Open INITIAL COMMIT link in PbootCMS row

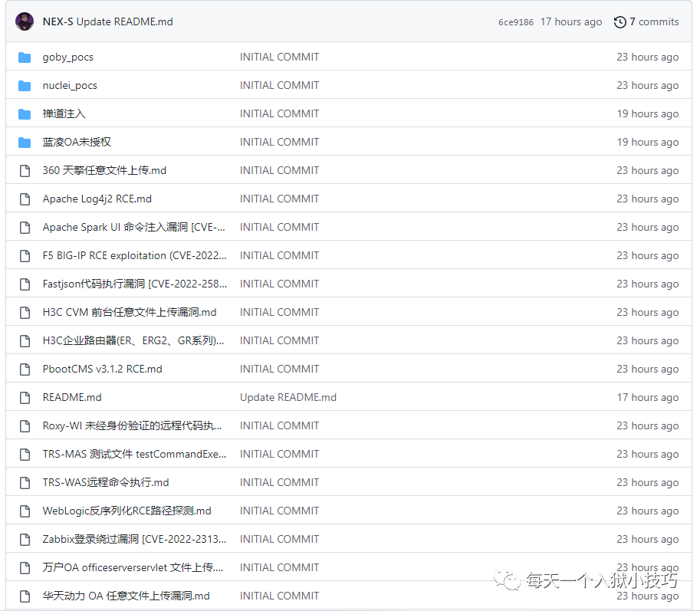(280, 369)
